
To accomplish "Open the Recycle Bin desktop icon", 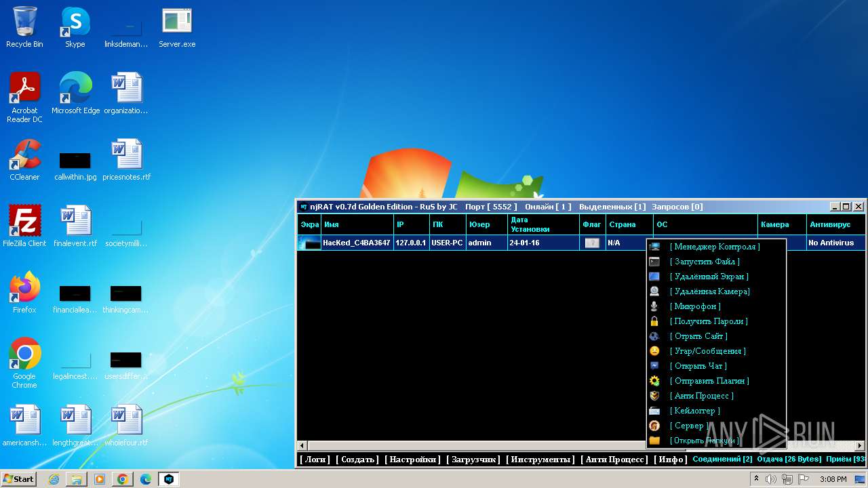I will pyautogui.click(x=24, y=27).
